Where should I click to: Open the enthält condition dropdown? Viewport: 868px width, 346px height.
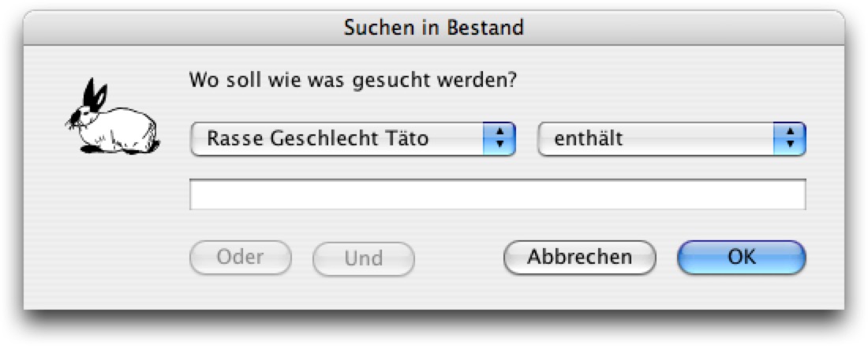672,138
